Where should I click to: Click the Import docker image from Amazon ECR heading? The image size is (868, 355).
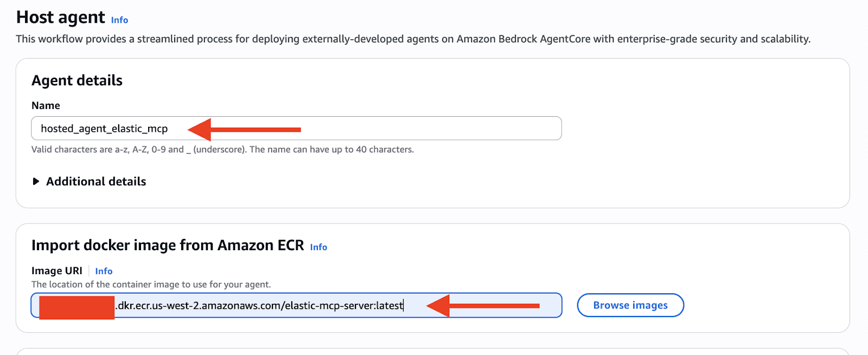click(x=168, y=245)
